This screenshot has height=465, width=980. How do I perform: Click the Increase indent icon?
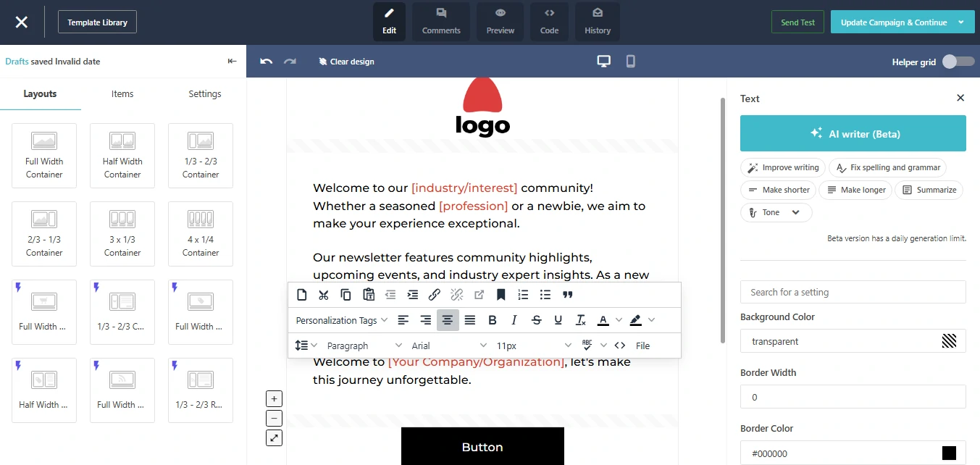413,295
